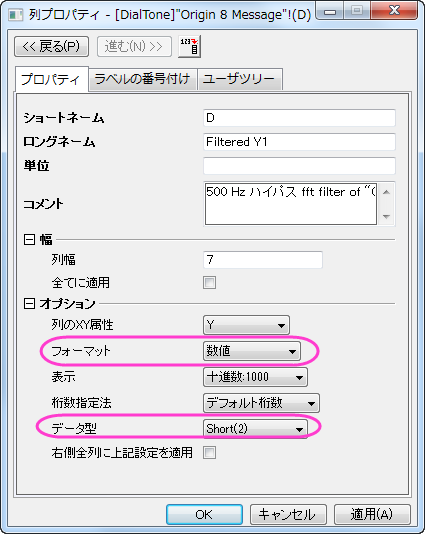The width and height of the screenshot is (425, 534).
Task: Click the column format icon next to navigation buttons
Action: [x=189, y=46]
